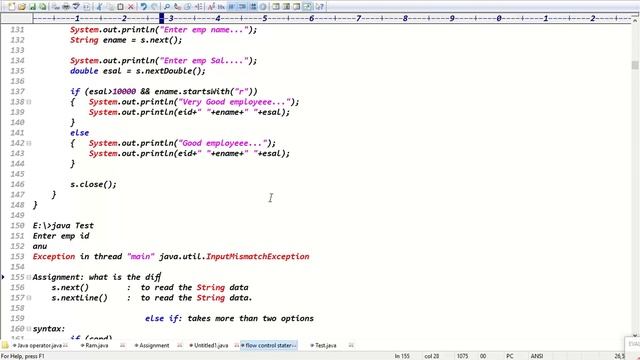Place cursor on 's.close();' line 146
The width and height of the screenshot is (640, 360).
93,184
